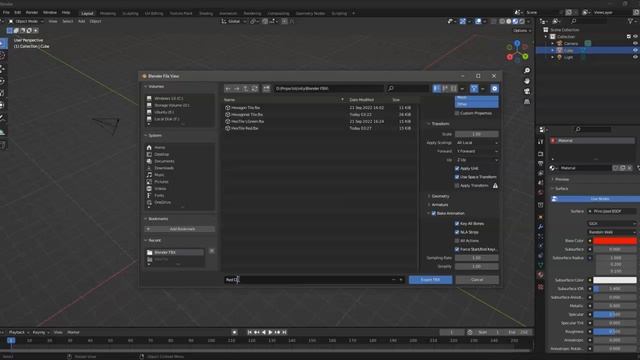
Task: Click white Subsurface Color swatch
Action: (615, 280)
